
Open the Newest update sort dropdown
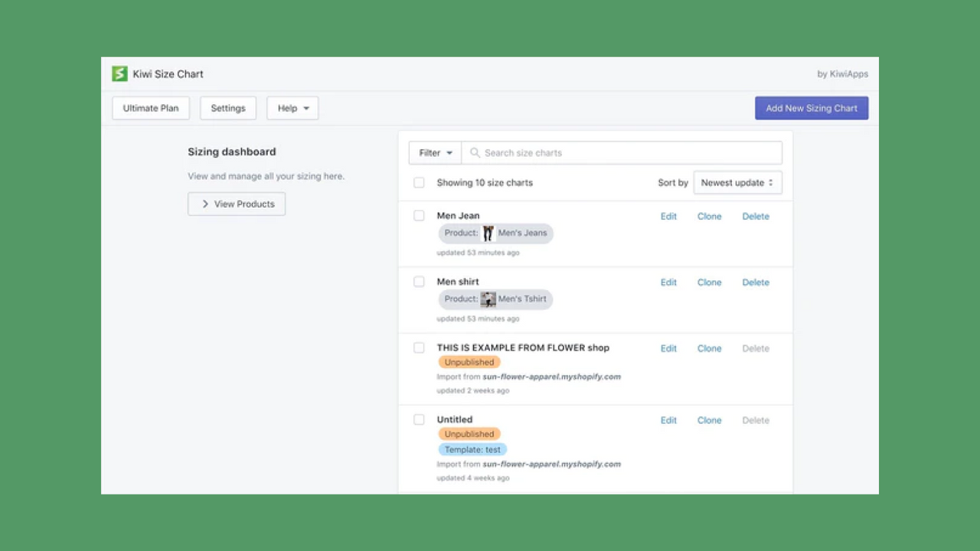pyautogui.click(x=737, y=183)
